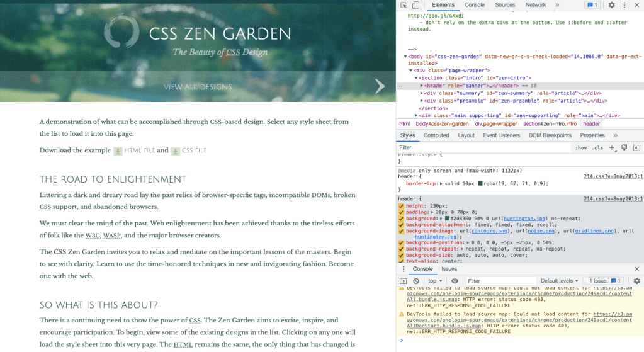Switch to the Computed tab
The height and width of the screenshot is (352, 644).
tap(436, 135)
